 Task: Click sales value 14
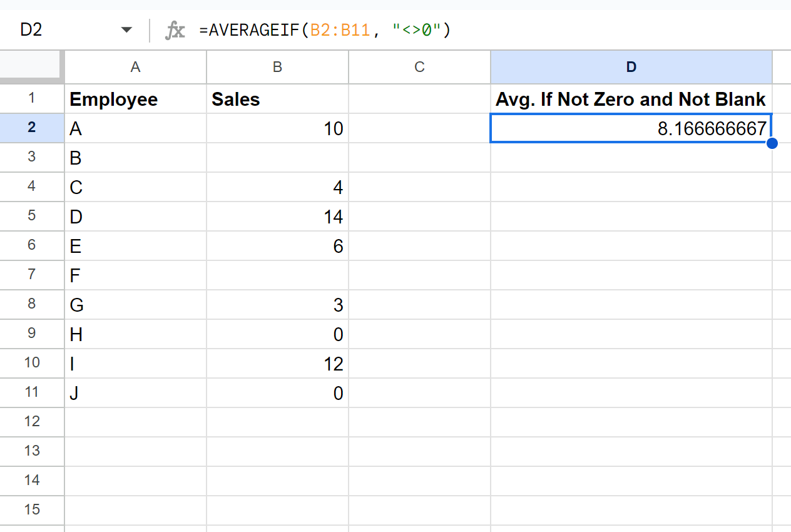click(277, 217)
